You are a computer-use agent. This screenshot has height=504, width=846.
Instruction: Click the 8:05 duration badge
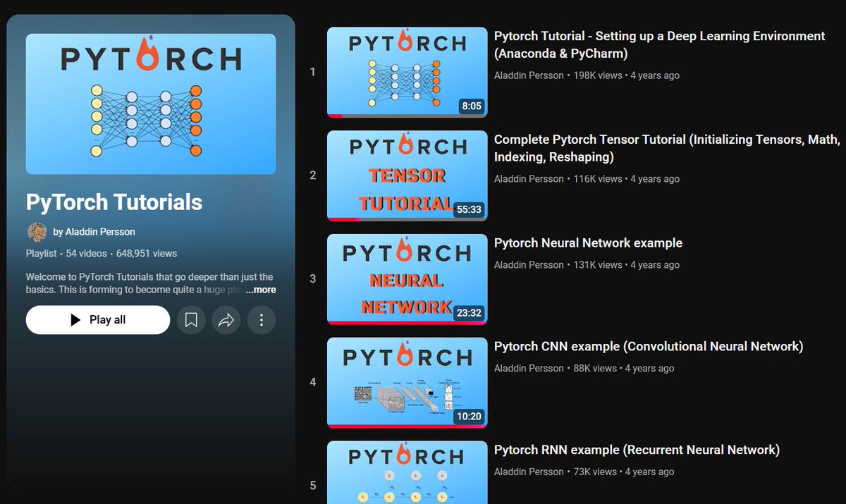tap(471, 106)
